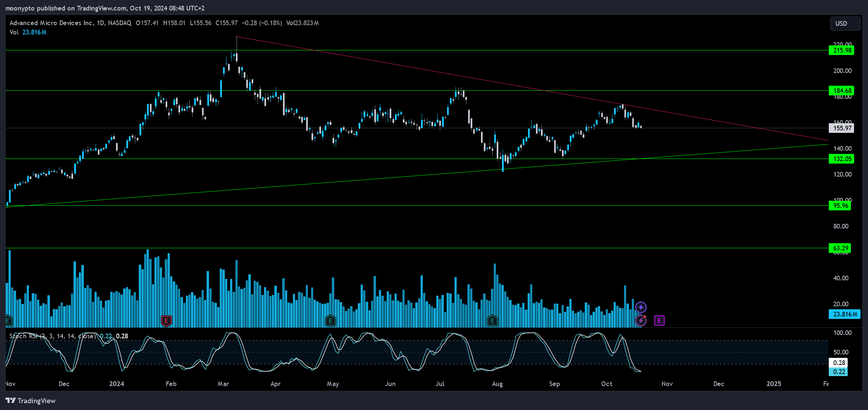Click the 184.68 price level label
The height and width of the screenshot is (410, 868).
(841, 91)
